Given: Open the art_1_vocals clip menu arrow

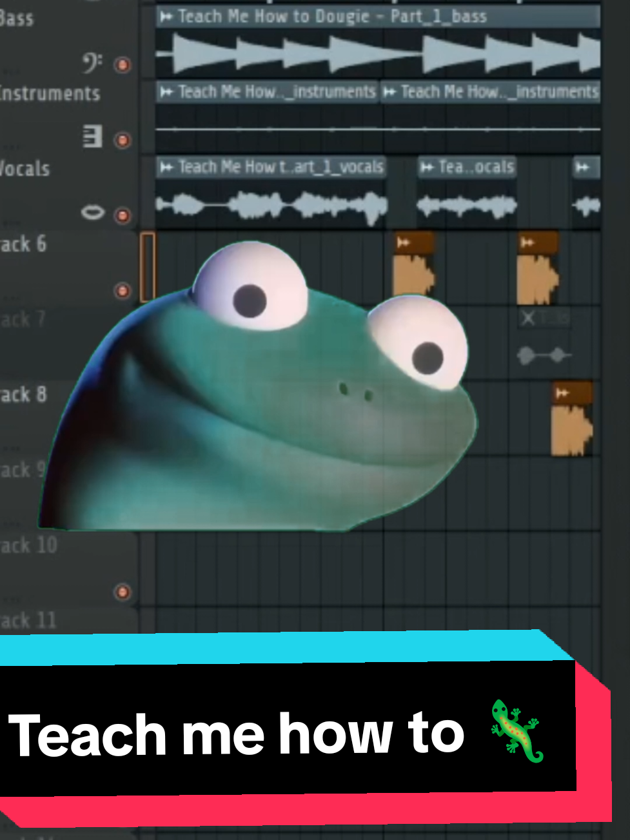Looking at the screenshot, I should (166, 168).
